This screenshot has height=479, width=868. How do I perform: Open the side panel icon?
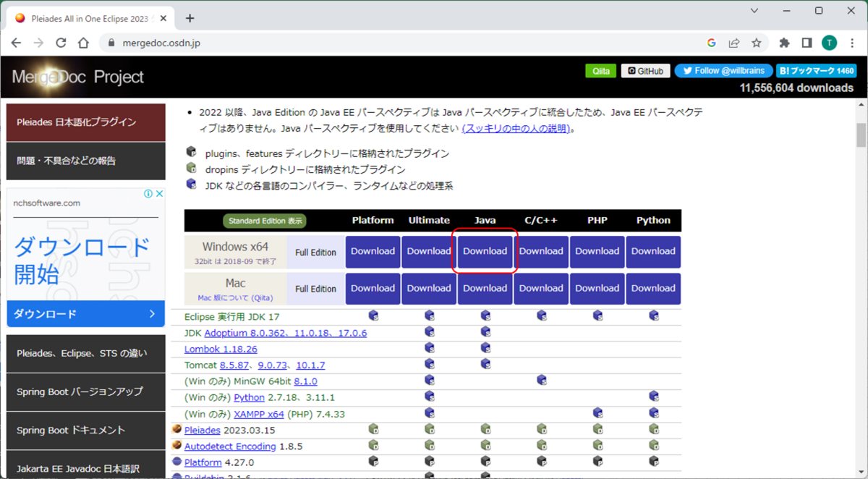point(807,43)
